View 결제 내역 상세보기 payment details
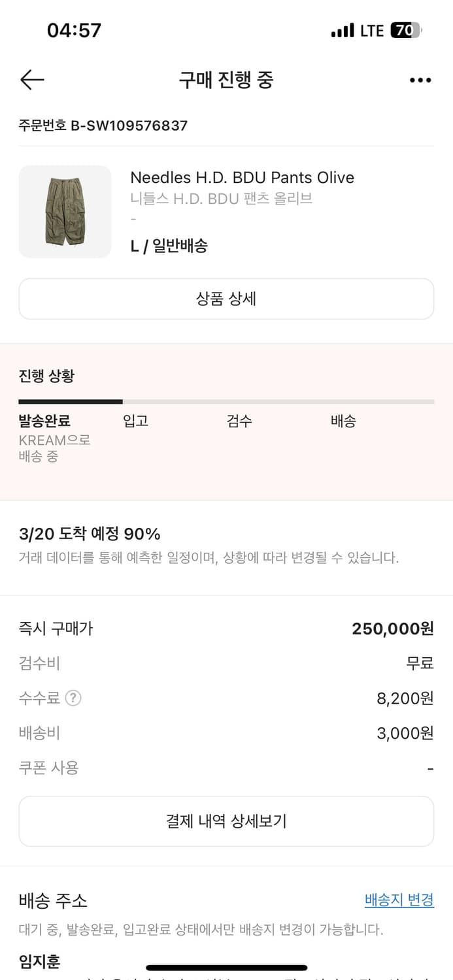The height and width of the screenshot is (980, 453). point(226,821)
